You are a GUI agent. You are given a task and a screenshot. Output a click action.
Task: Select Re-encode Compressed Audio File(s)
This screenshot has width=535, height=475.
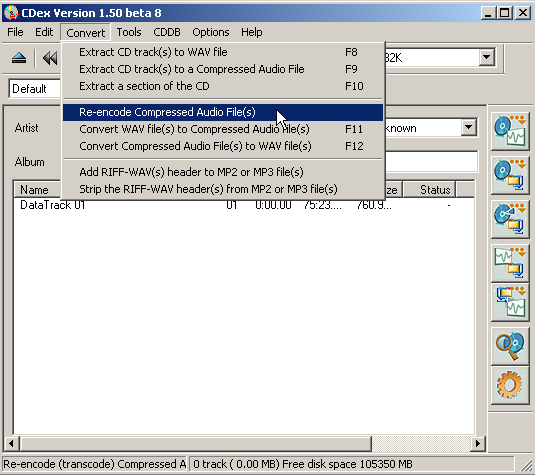point(223,112)
